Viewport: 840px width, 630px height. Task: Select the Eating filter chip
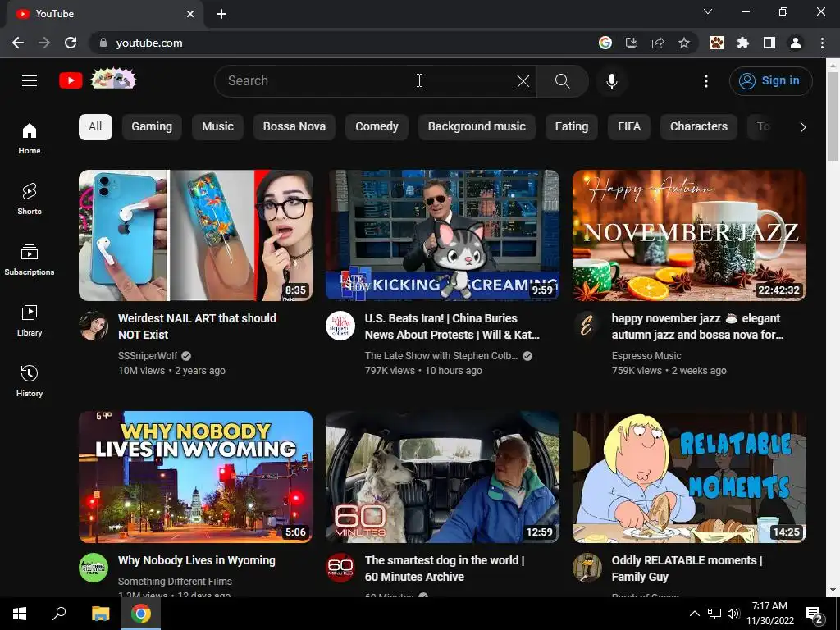pos(572,127)
